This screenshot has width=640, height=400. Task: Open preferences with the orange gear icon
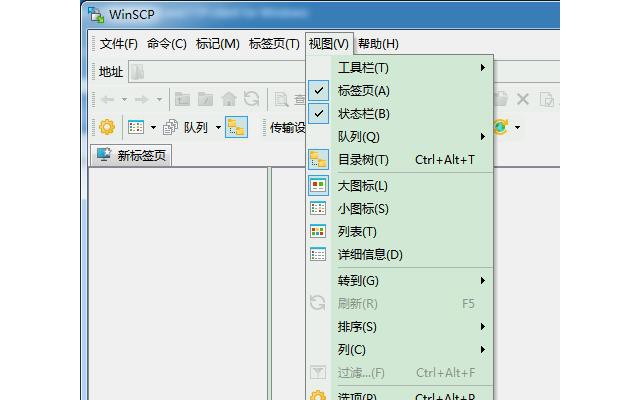[x=107, y=127]
